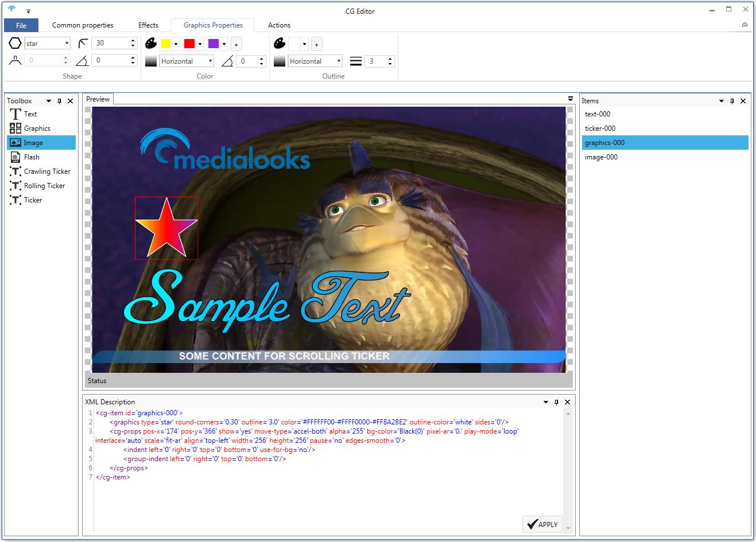Pick the red fill color swatch
Image resolution: width=756 pixels, height=542 pixels.
[189, 44]
